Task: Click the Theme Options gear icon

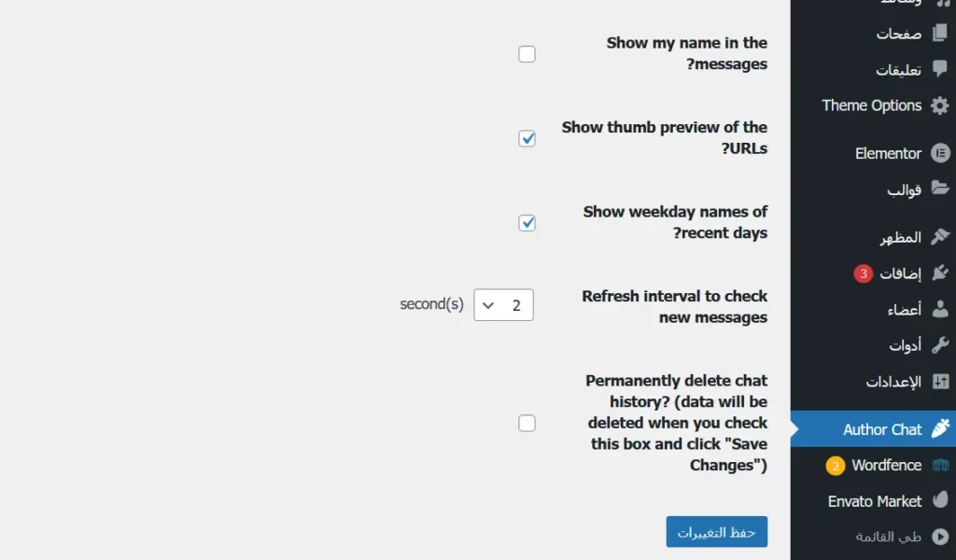Action: pyautogui.click(x=939, y=105)
